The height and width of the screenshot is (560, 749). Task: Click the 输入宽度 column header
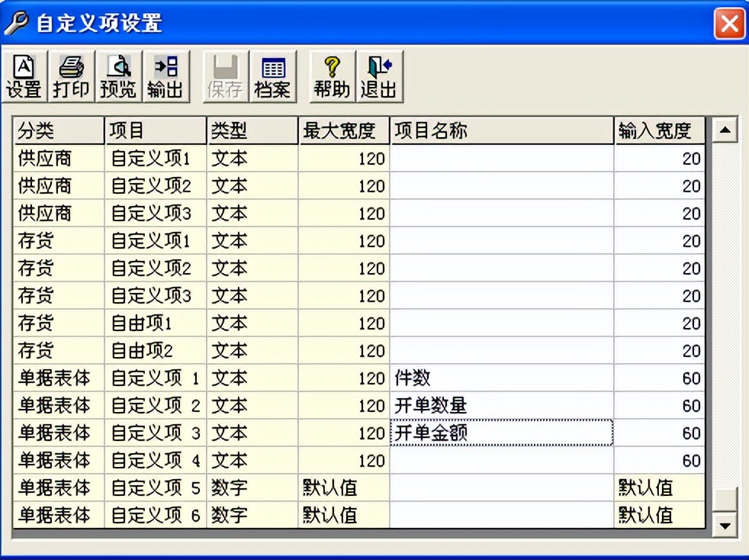click(657, 130)
